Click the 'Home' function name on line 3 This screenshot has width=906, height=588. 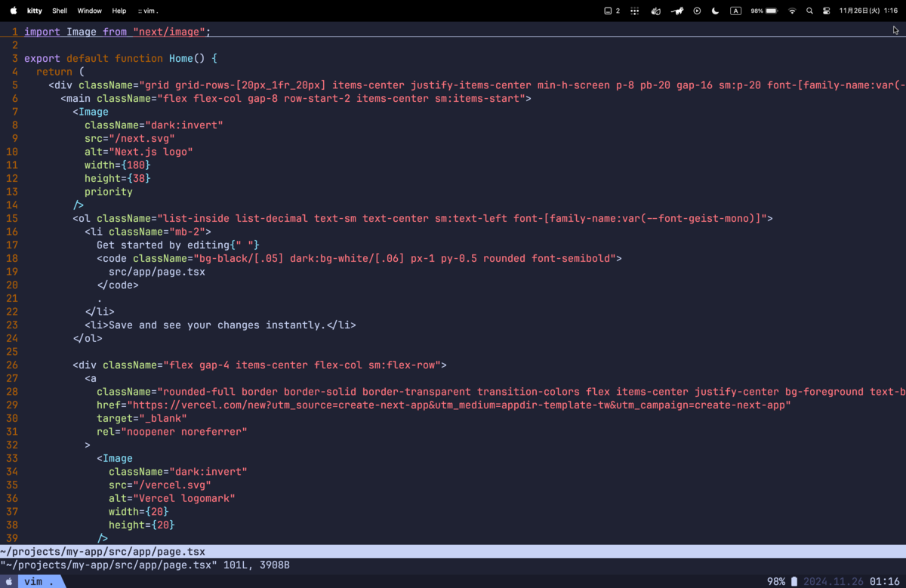[x=181, y=58]
